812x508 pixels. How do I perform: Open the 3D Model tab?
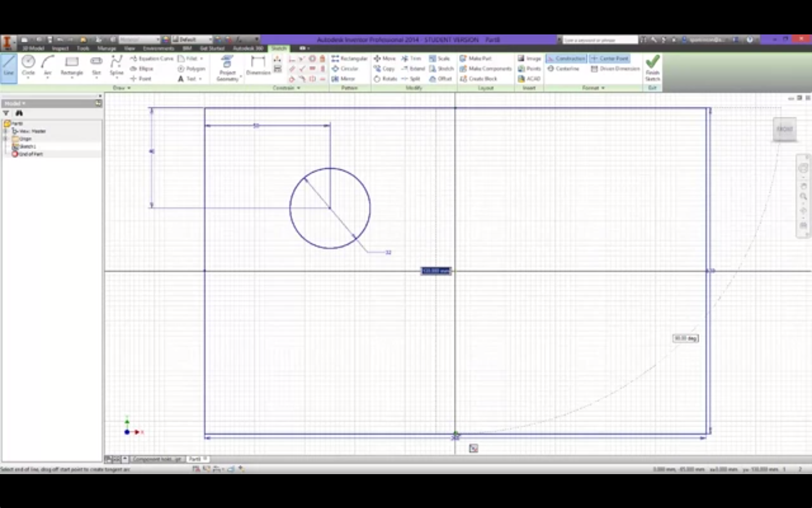coord(33,49)
